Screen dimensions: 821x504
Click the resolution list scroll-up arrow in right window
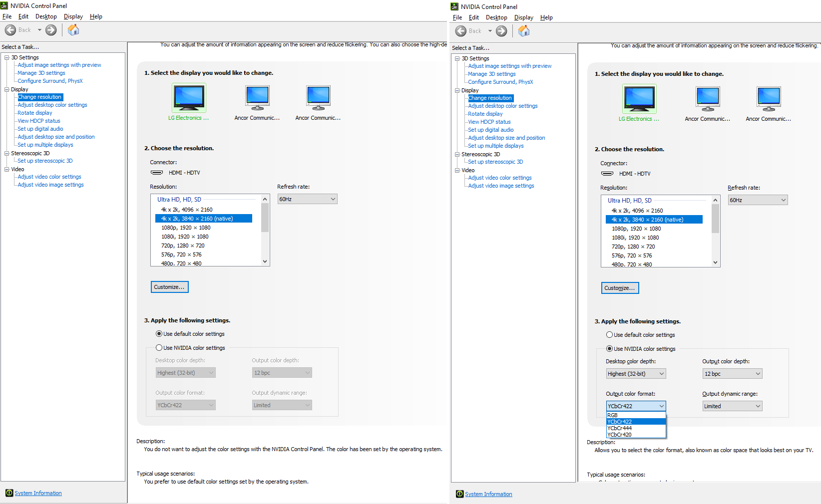[x=716, y=200]
